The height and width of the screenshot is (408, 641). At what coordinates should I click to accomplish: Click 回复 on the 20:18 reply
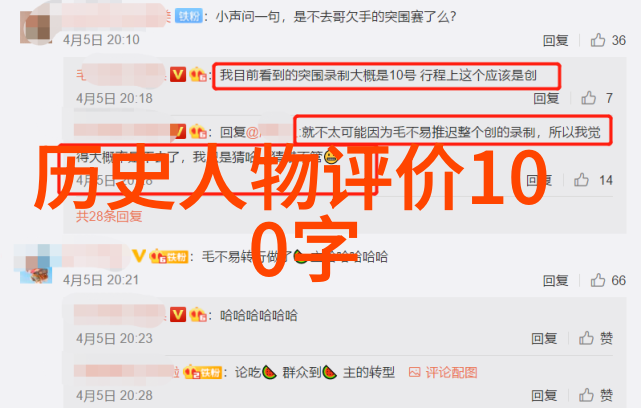click(x=546, y=98)
